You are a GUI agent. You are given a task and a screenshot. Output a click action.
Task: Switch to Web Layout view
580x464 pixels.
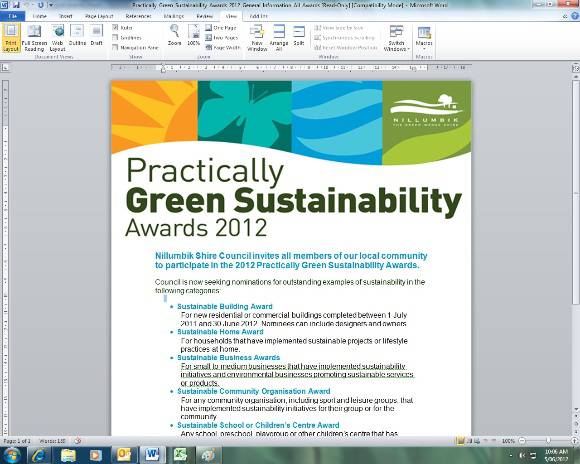coord(57,38)
